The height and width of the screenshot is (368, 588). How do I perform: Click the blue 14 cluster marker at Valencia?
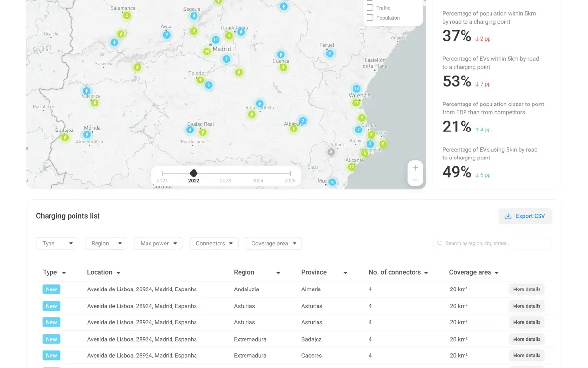point(356,89)
